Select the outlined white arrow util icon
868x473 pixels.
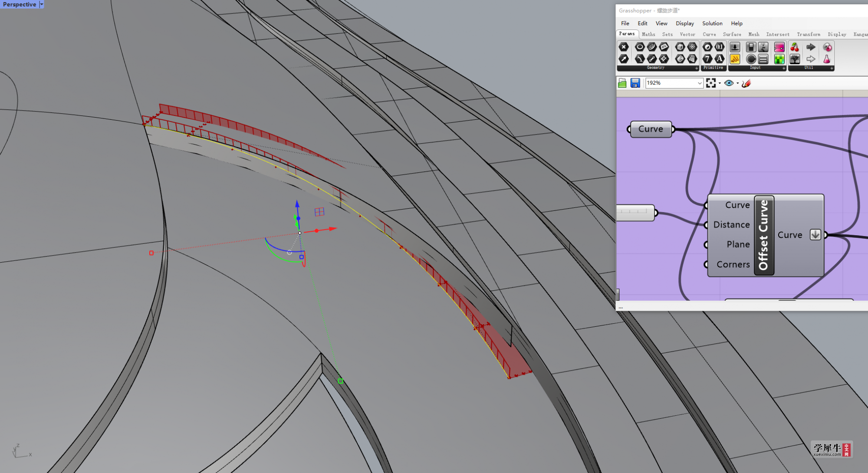(810, 59)
